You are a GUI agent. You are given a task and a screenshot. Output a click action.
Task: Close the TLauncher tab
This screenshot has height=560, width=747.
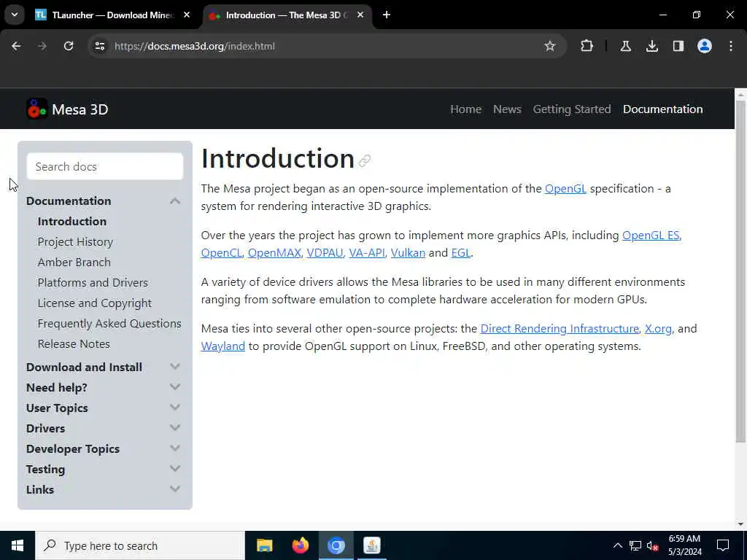tap(187, 15)
